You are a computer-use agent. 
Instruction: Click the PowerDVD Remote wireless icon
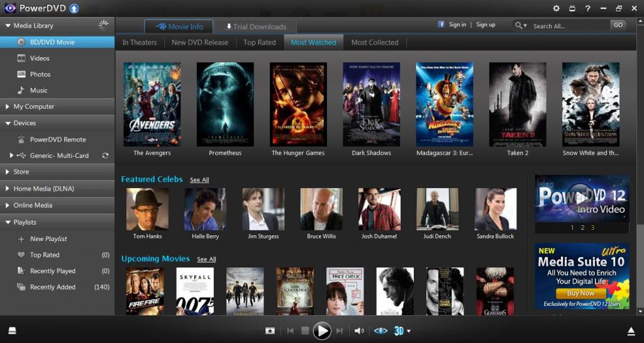21,139
